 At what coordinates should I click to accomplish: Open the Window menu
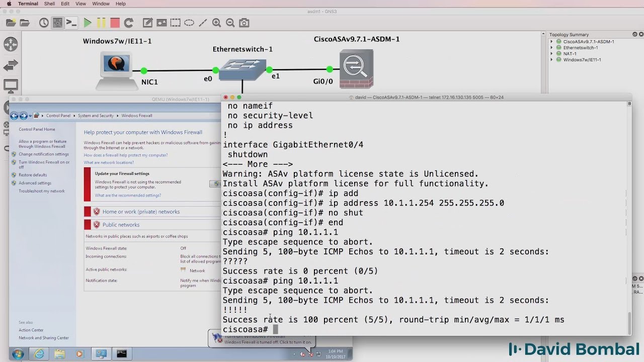tap(101, 4)
